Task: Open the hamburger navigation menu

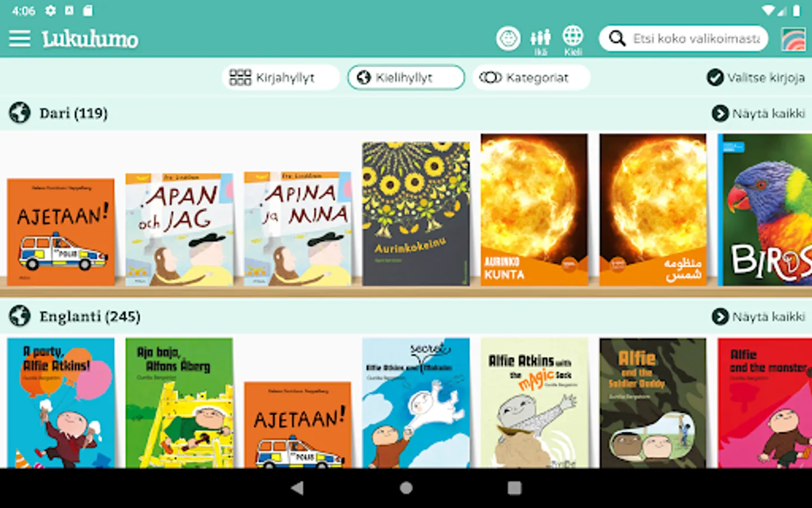Action: pyautogui.click(x=20, y=38)
